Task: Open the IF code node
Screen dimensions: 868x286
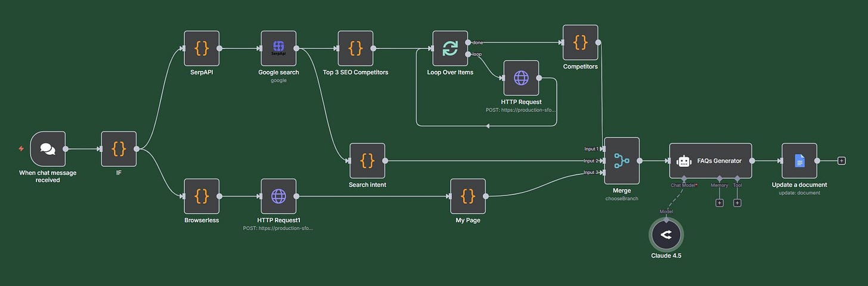Action: pos(119,149)
